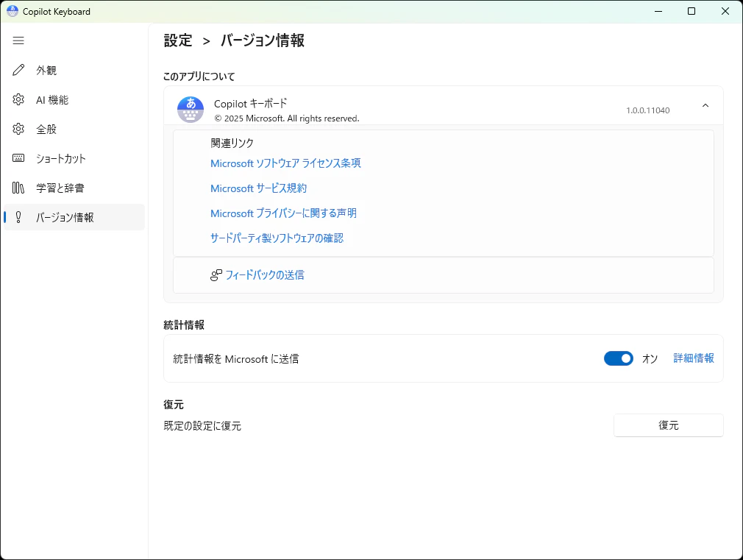Open the hamburger navigation menu
Viewport: 743px width, 560px height.
pyautogui.click(x=18, y=40)
